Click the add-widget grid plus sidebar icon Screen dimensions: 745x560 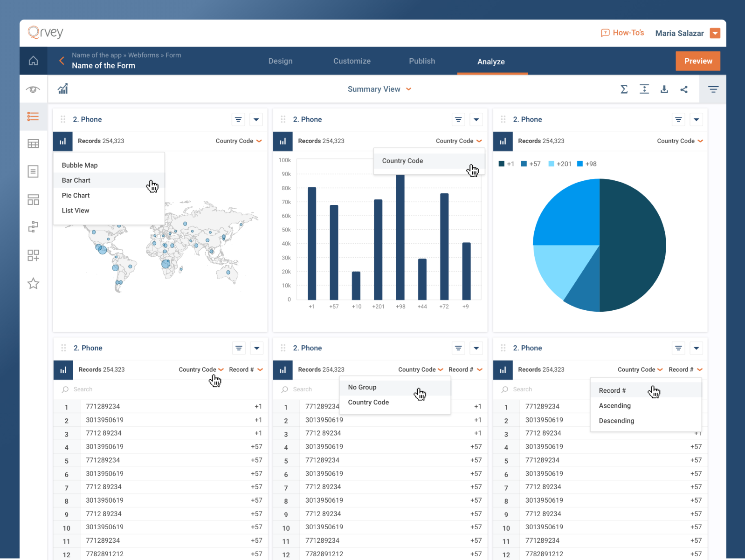coord(33,255)
